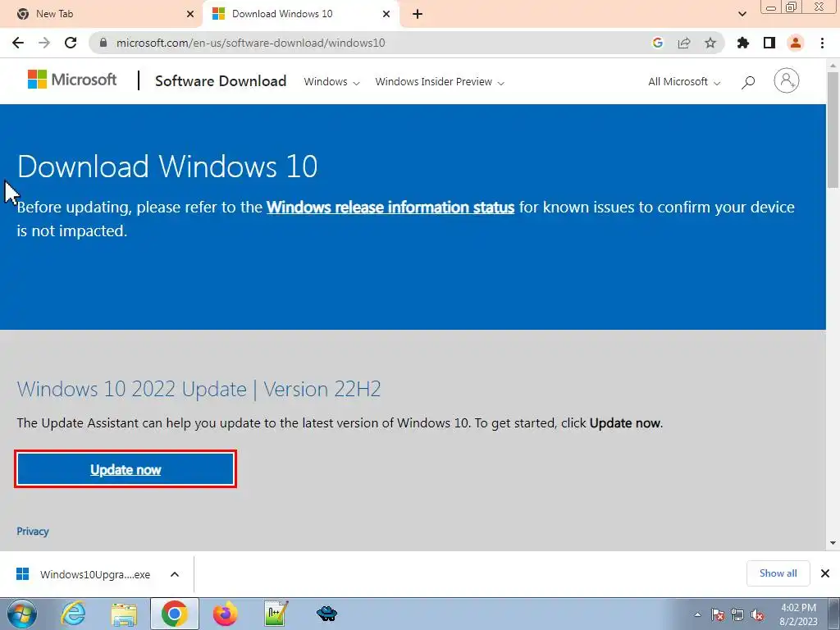The image size is (840, 630).
Task: Reload the page with the refresh icon
Action: pyautogui.click(x=71, y=43)
